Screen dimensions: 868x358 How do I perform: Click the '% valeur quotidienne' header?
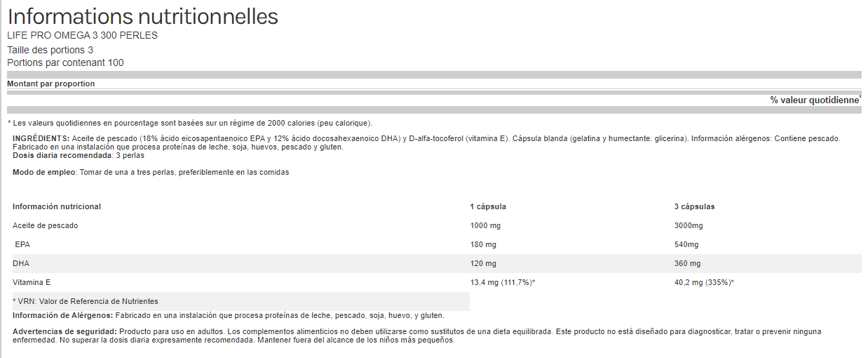814,100
